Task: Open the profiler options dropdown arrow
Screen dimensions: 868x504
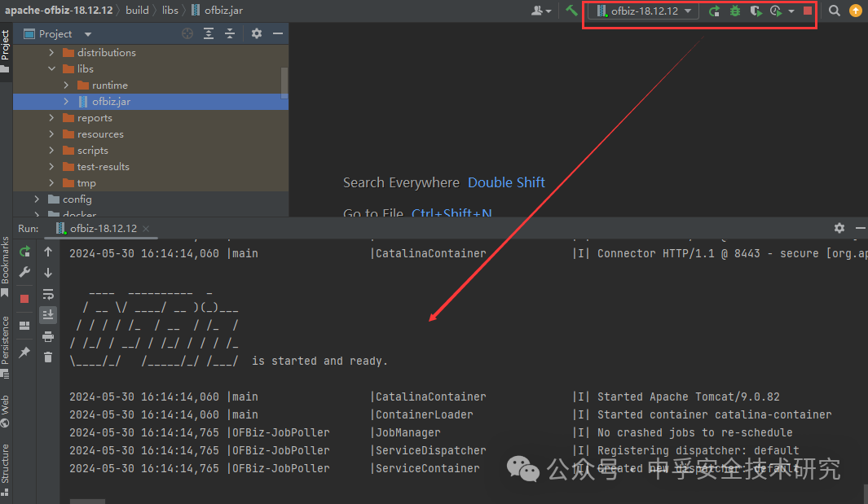Action: 791,11
